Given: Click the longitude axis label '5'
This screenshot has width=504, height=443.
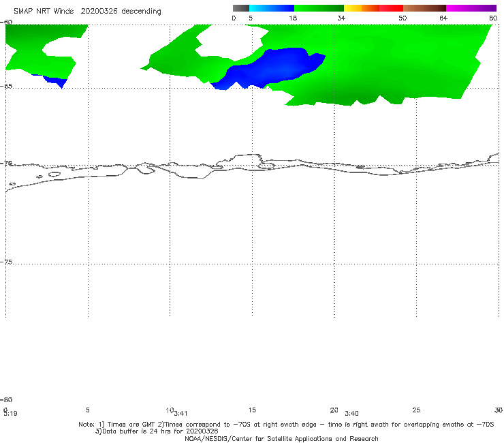Looking at the screenshot, I should coord(87,410).
